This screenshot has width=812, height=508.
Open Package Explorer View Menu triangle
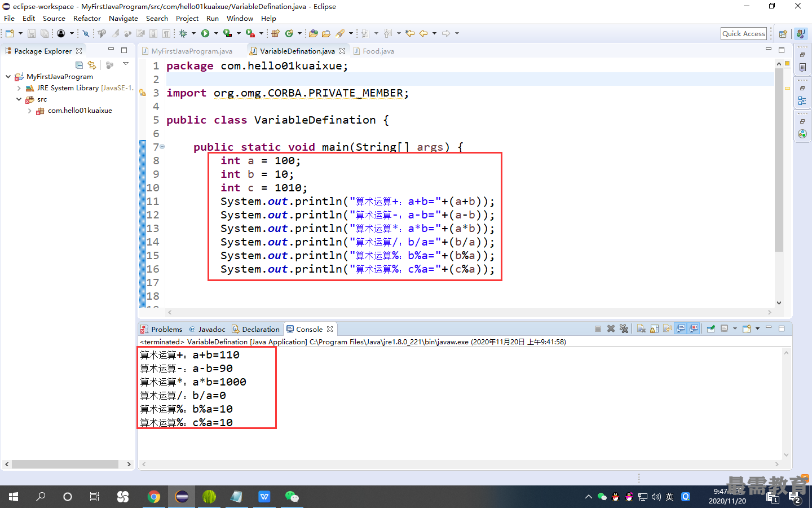click(x=126, y=64)
